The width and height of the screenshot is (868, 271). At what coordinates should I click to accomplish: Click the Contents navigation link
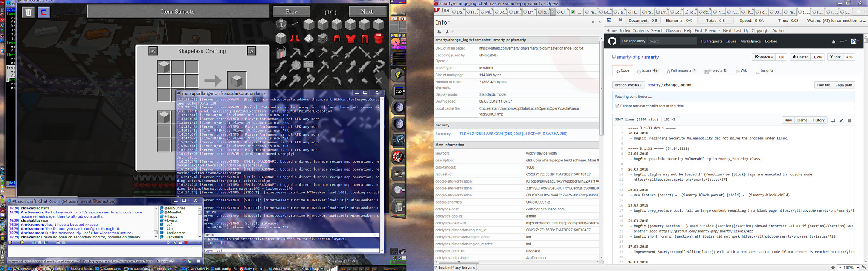point(640,31)
